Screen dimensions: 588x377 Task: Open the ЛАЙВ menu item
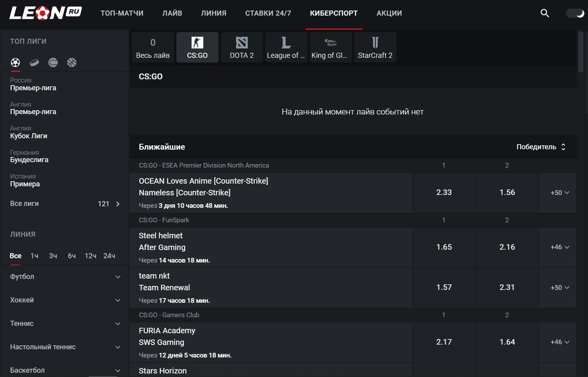tap(172, 13)
